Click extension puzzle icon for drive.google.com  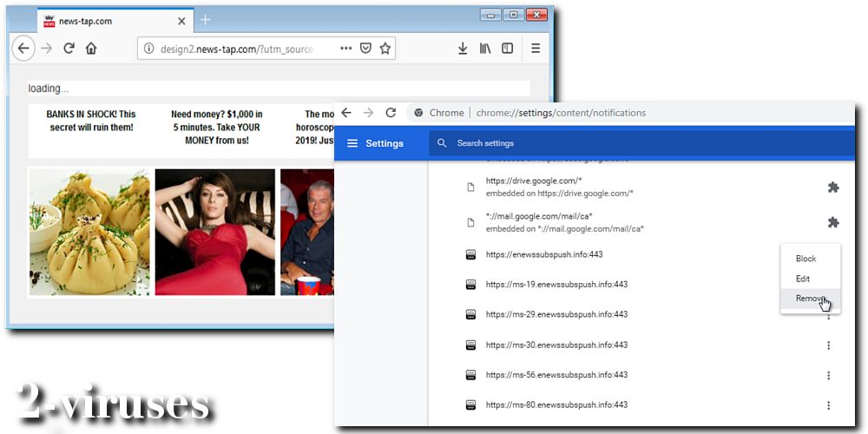[833, 187]
